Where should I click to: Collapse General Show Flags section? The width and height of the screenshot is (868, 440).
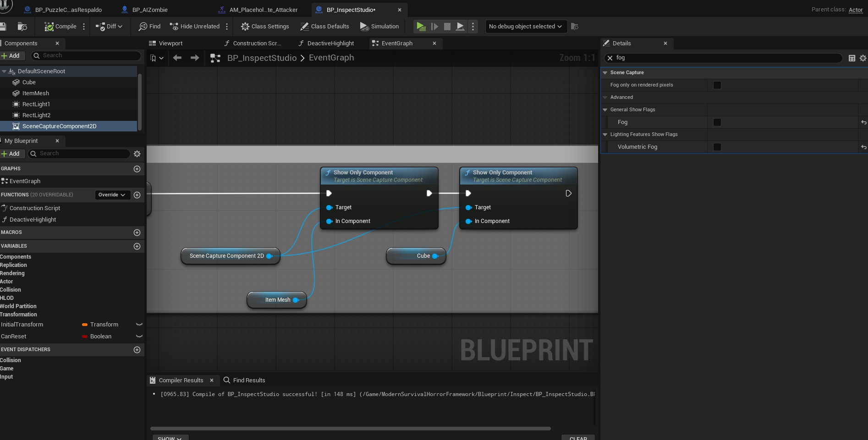(605, 110)
